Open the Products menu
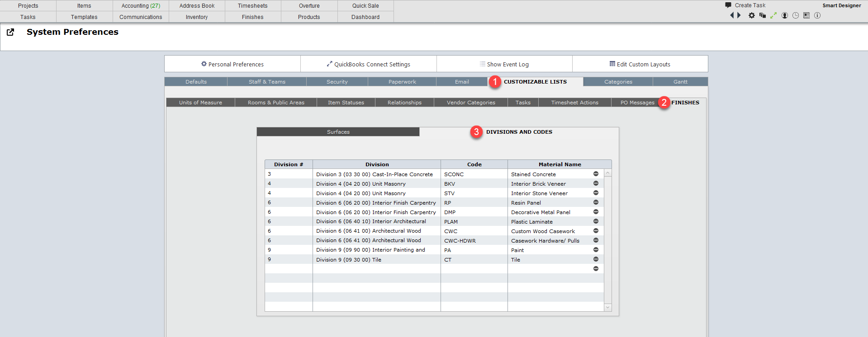This screenshot has height=337, width=868. pyautogui.click(x=309, y=17)
